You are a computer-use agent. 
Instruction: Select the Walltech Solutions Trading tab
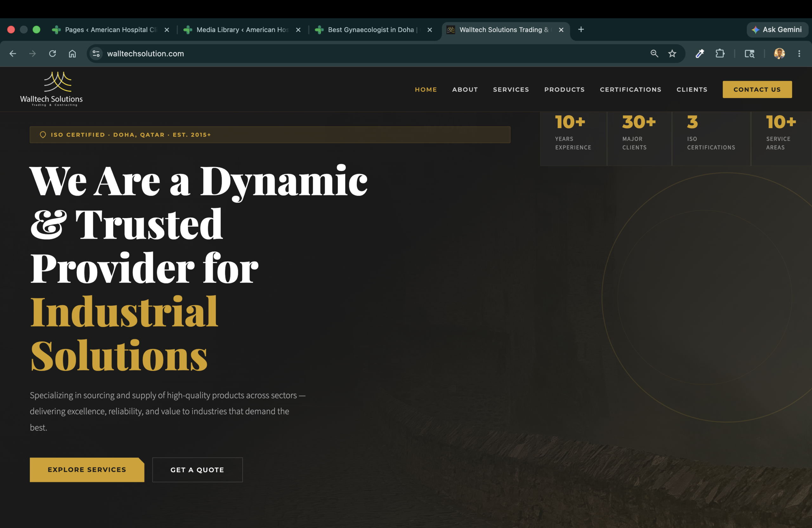click(x=505, y=30)
